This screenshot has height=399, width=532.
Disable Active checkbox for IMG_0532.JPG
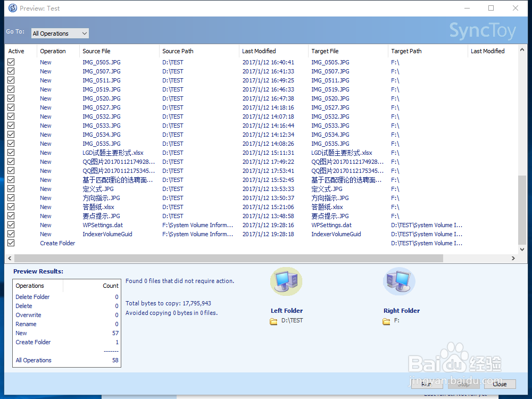point(11,117)
